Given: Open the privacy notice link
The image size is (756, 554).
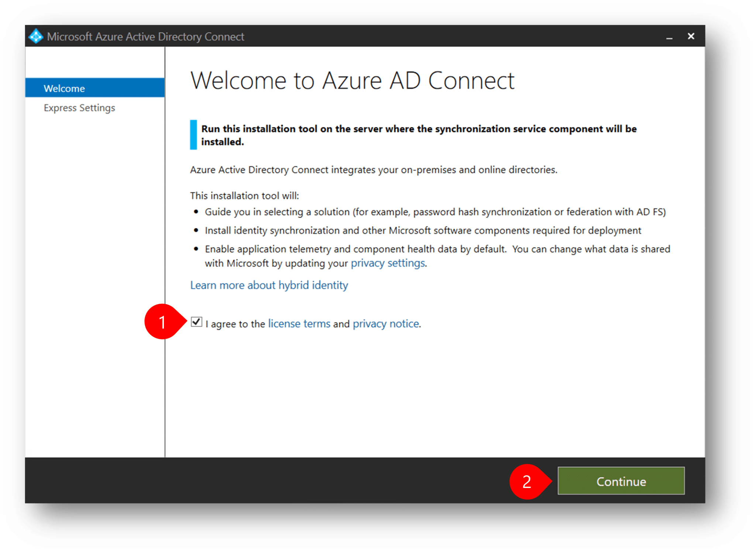Looking at the screenshot, I should [x=386, y=324].
